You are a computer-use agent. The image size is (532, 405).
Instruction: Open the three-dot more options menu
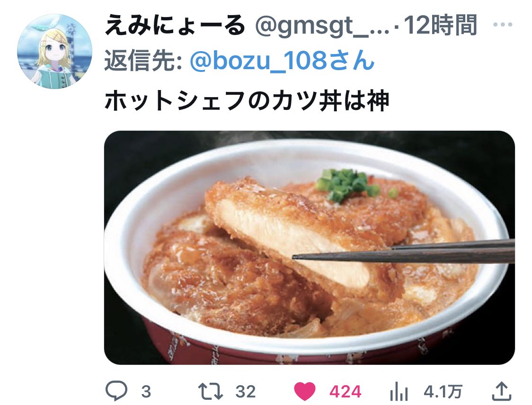[x=503, y=25]
